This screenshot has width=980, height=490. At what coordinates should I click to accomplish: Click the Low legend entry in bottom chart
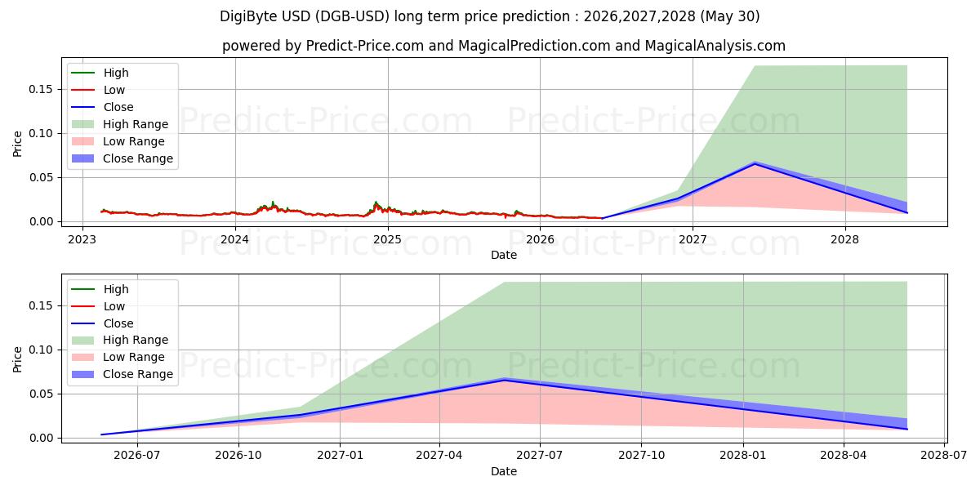tap(99, 306)
